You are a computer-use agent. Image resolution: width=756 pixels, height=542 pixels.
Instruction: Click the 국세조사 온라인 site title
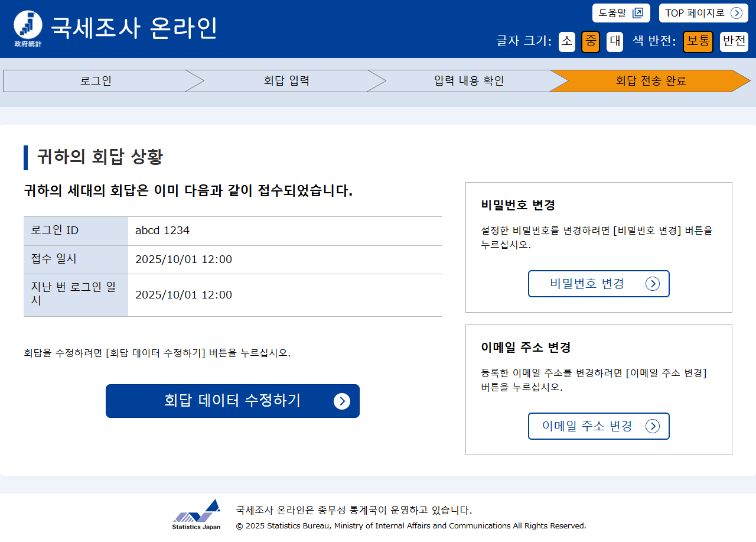(x=134, y=28)
